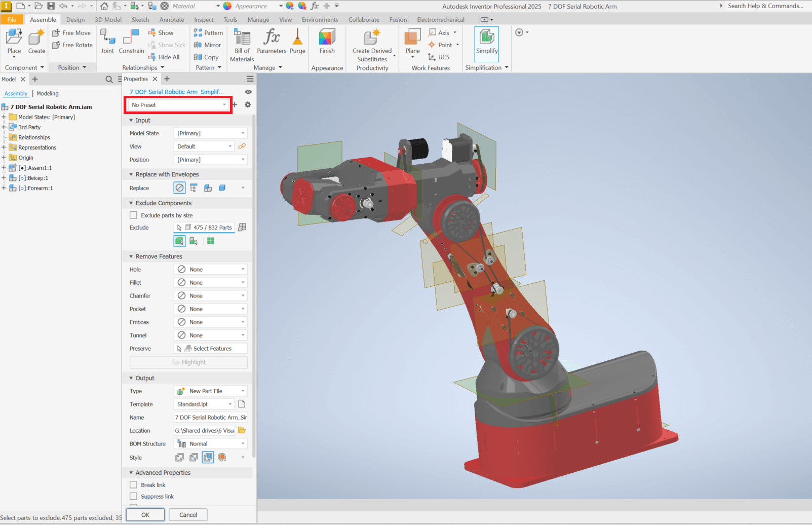
Task: Open the Bill of Materials
Action: [242, 46]
